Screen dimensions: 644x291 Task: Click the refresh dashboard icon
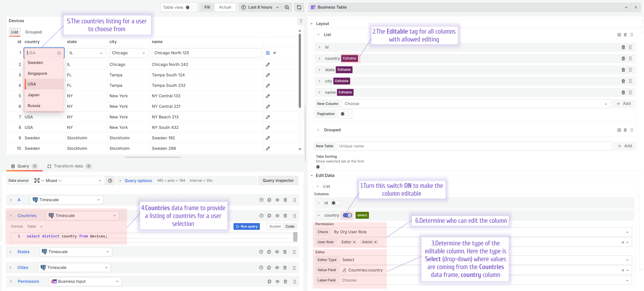[299, 7]
